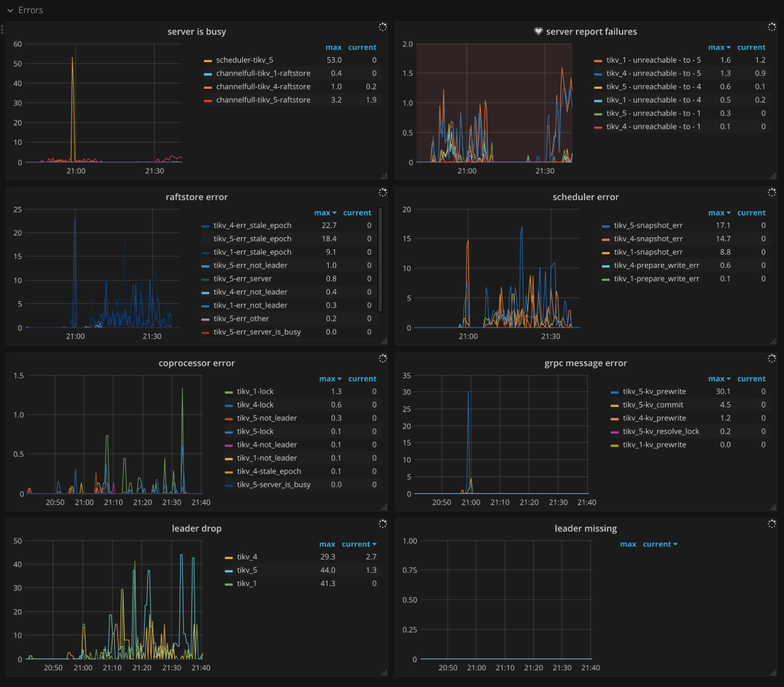Click the loading spinner on leader missing panel
This screenshot has width=784, height=687.
coord(772,524)
